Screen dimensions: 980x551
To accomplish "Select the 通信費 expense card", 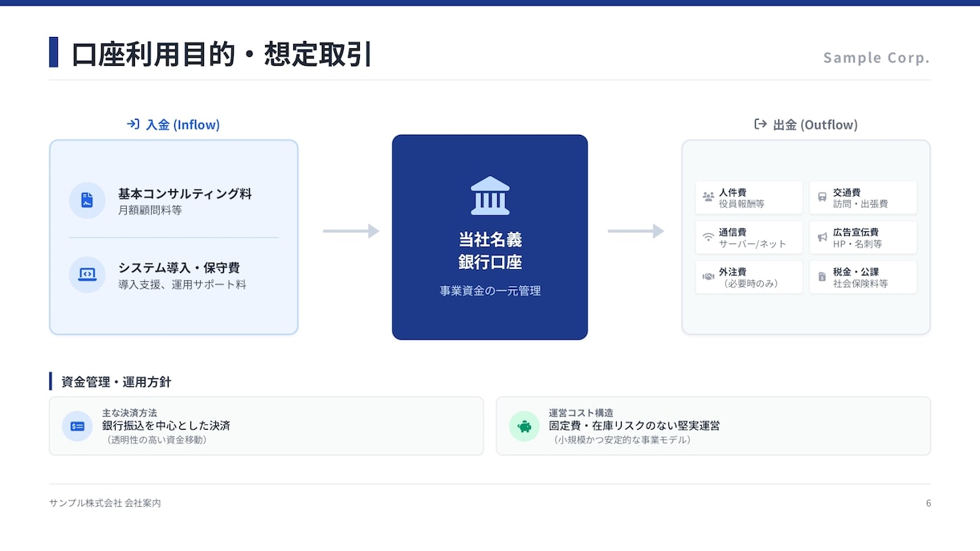I will [x=749, y=237].
